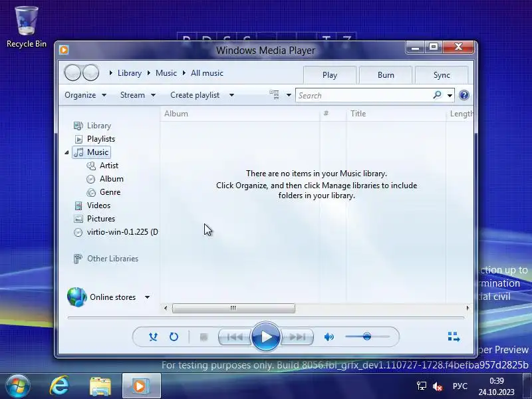Click Music in the breadcrumb
The image size is (532, 399).
tap(166, 73)
